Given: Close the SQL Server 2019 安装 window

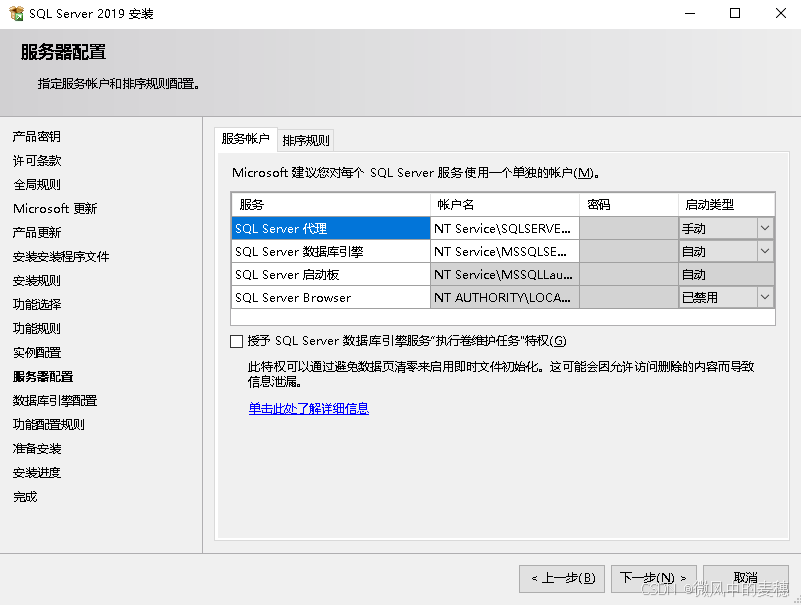Looking at the screenshot, I should (781, 13).
